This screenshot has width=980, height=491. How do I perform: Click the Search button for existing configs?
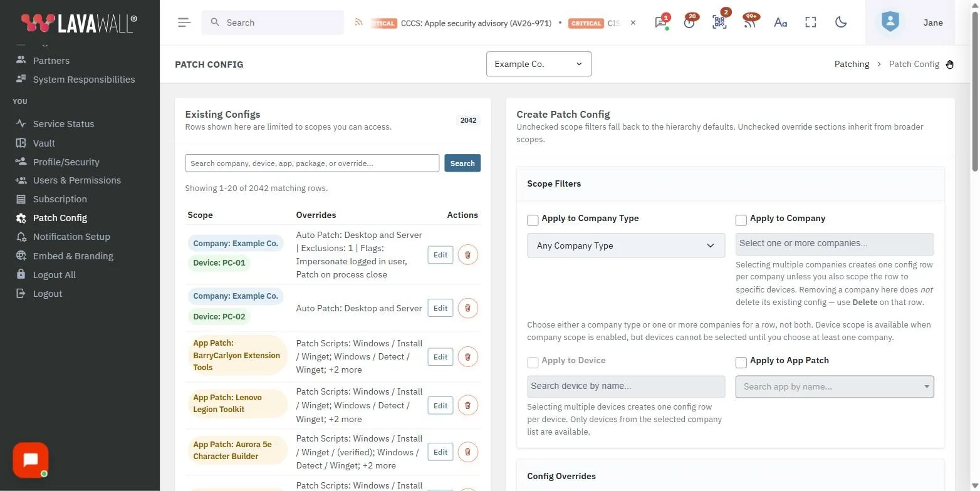pyautogui.click(x=462, y=163)
